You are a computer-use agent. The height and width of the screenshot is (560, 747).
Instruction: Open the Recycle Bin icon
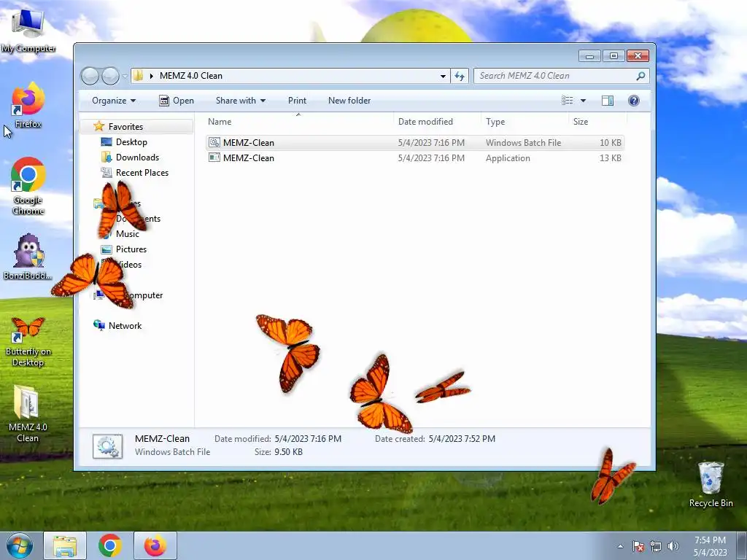(x=711, y=484)
